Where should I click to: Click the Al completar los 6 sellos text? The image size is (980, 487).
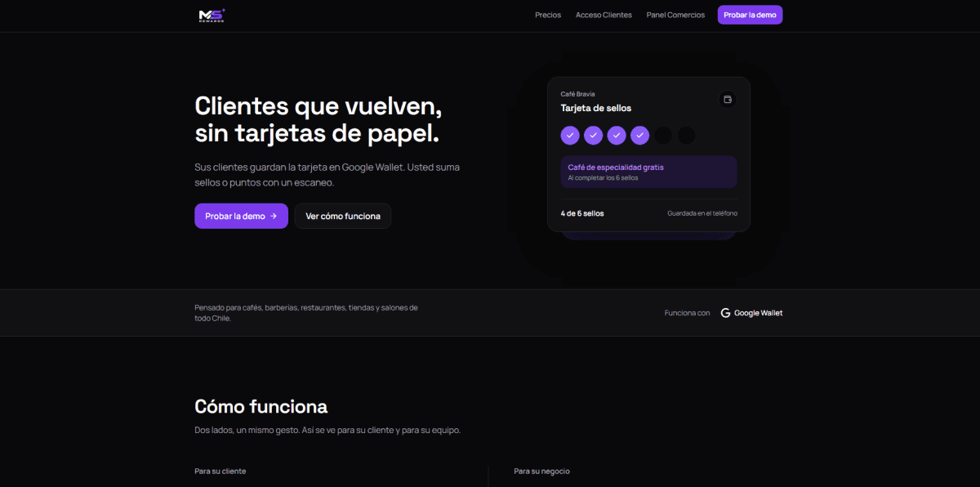(x=603, y=177)
